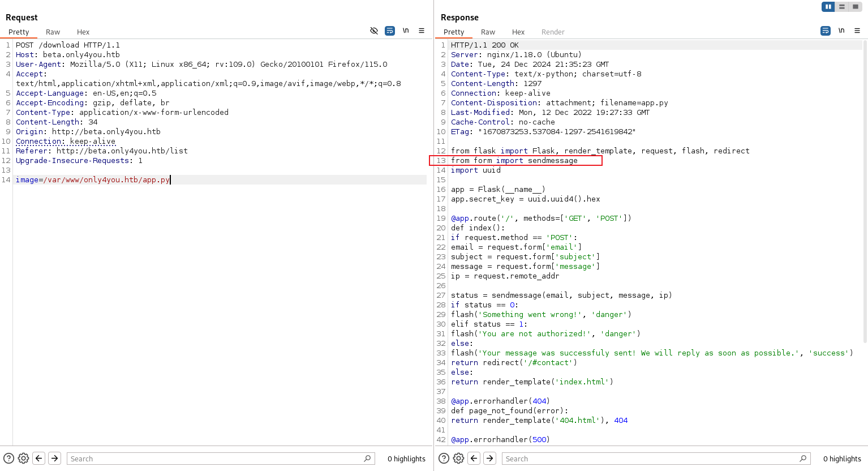Click 'Accept-Language: en-US,en;q=0.5' line
Screen dimensions: 868x471
(86, 93)
